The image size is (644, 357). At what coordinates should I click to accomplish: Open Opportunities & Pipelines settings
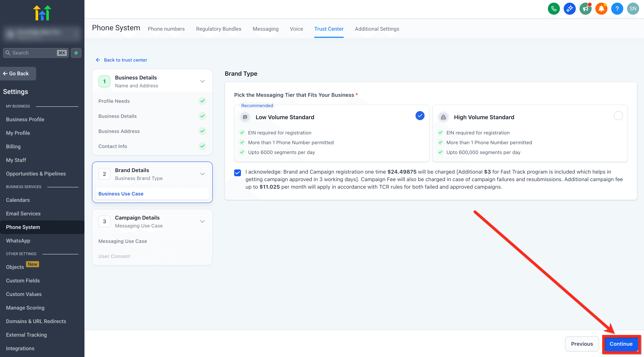click(x=36, y=174)
